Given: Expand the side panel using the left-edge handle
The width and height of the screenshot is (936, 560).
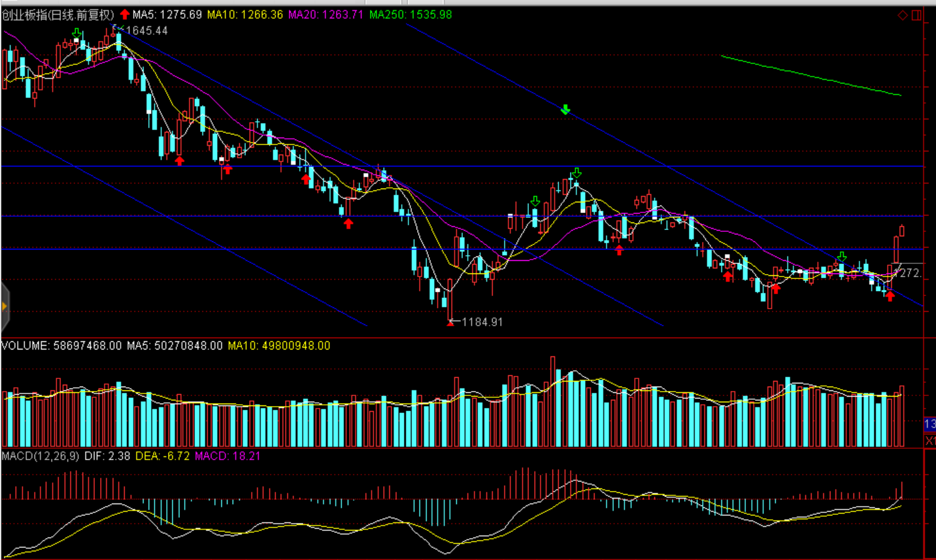Looking at the screenshot, I should pos(4,307).
